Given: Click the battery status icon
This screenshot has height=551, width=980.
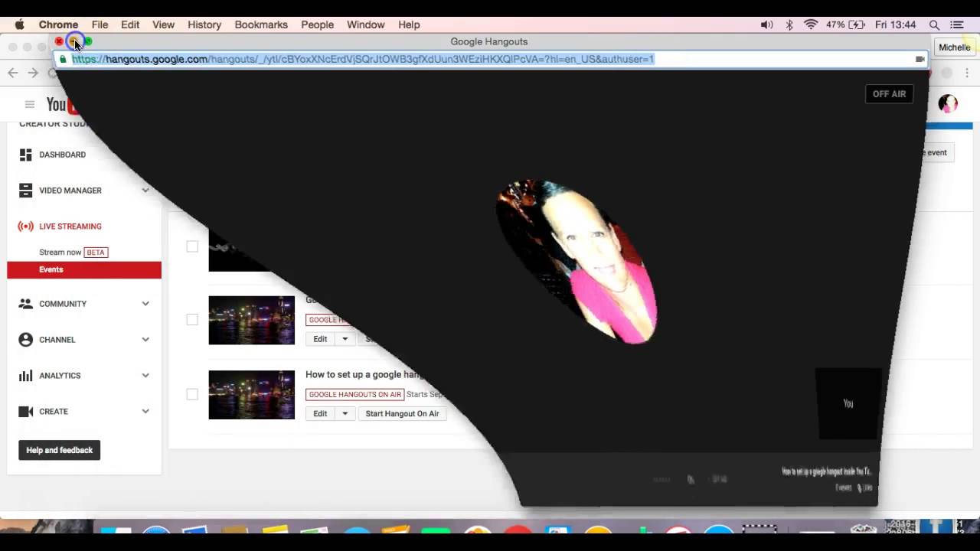Looking at the screenshot, I should click(857, 24).
